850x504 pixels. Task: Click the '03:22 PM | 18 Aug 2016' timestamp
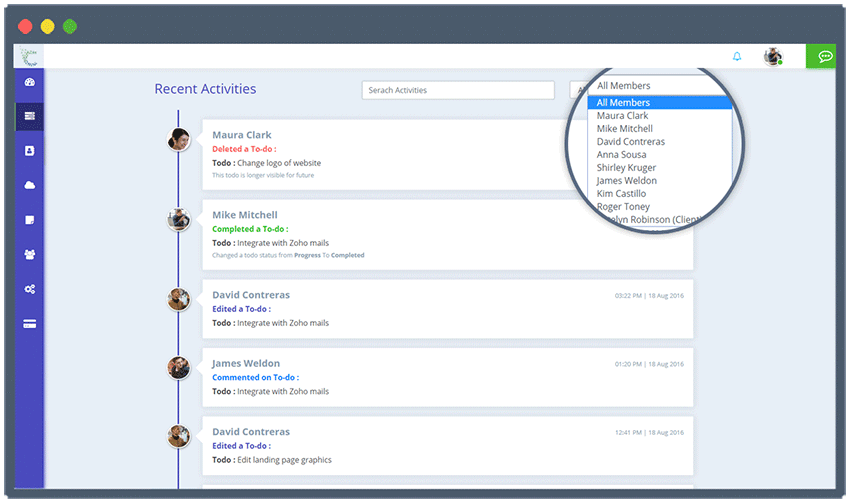tap(649, 296)
